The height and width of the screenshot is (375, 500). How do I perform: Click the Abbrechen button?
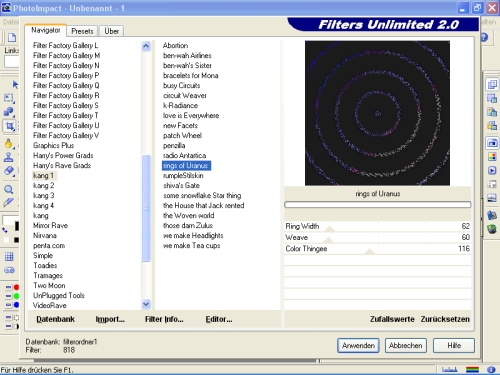pyautogui.click(x=406, y=346)
